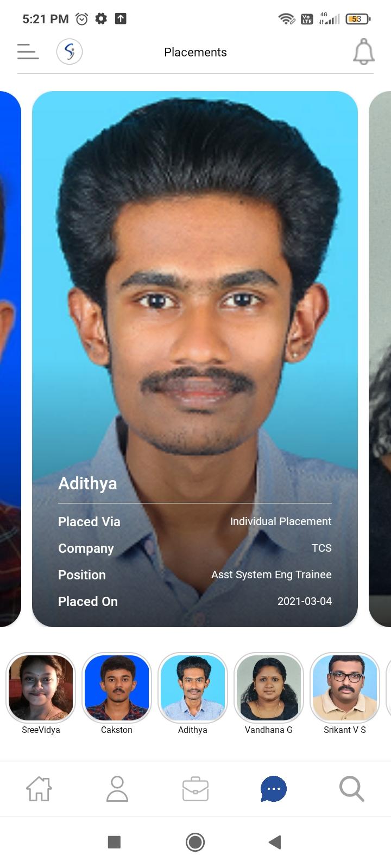Tap the app logo in the header

click(70, 52)
